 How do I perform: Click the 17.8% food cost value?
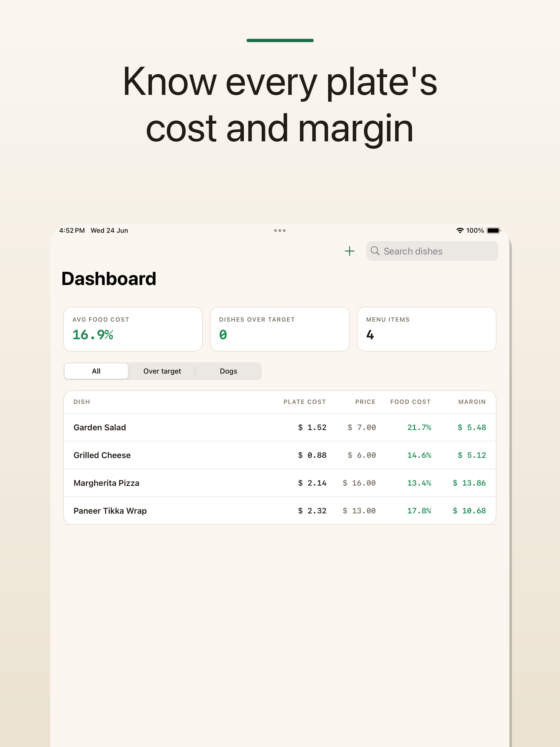pyautogui.click(x=419, y=510)
